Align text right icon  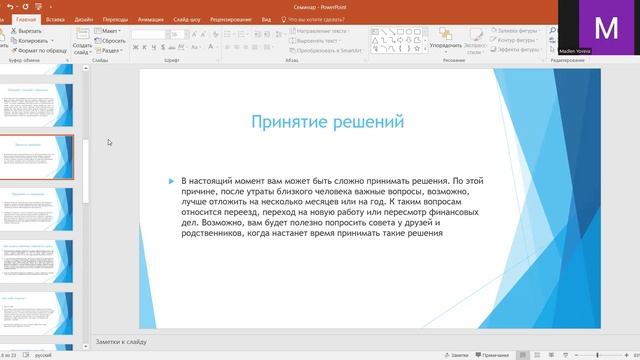(x=246, y=47)
